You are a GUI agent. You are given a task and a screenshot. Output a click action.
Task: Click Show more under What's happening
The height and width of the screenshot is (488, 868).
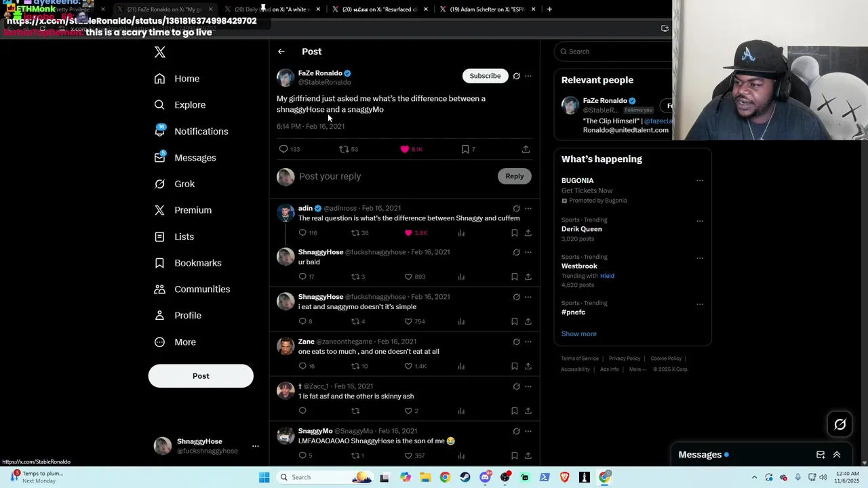pos(578,334)
